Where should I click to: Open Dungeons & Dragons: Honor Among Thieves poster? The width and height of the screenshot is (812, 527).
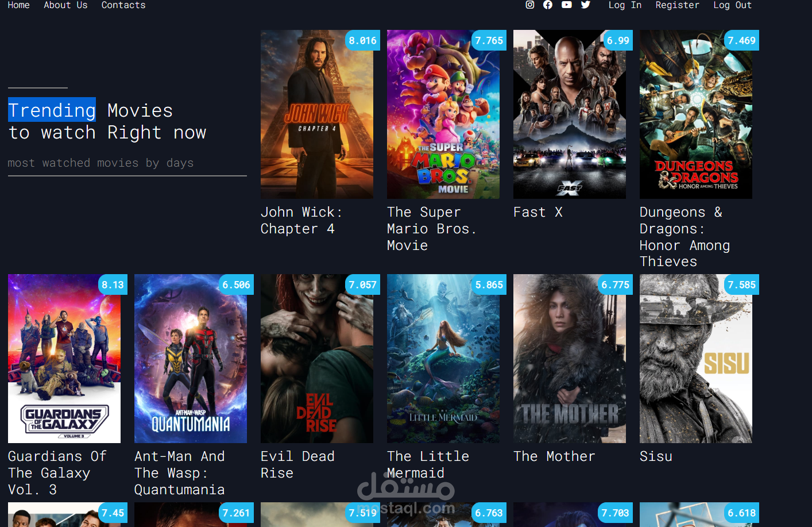tap(696, 114)
